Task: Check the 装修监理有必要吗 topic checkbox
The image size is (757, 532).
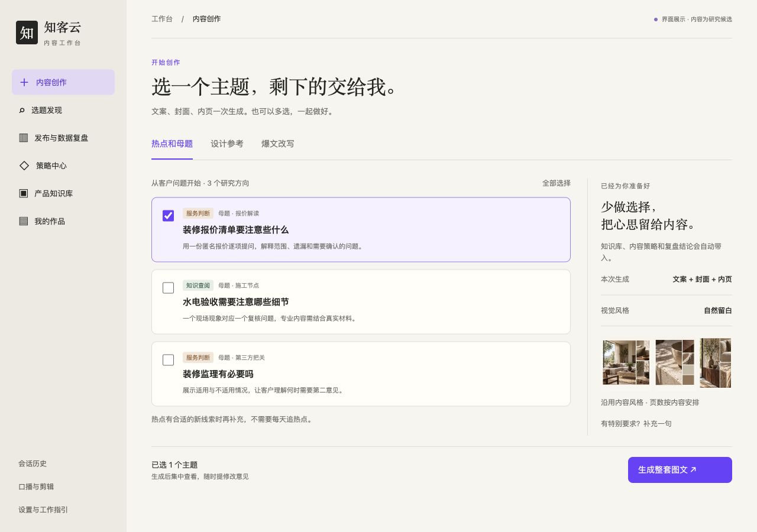Action: coord(168,360)
